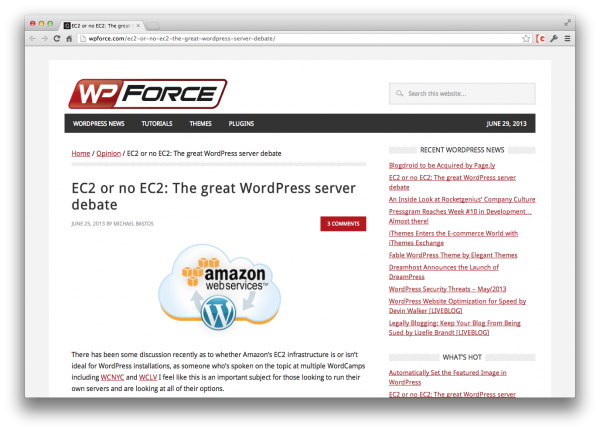
Task: Follow the Home breadcrumb link
Action: pos(81,153)
